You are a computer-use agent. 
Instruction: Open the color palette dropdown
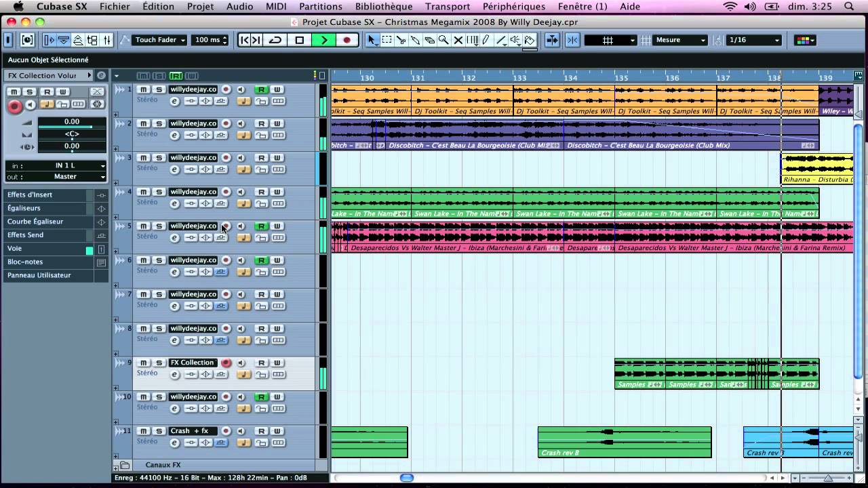(806, 40)
